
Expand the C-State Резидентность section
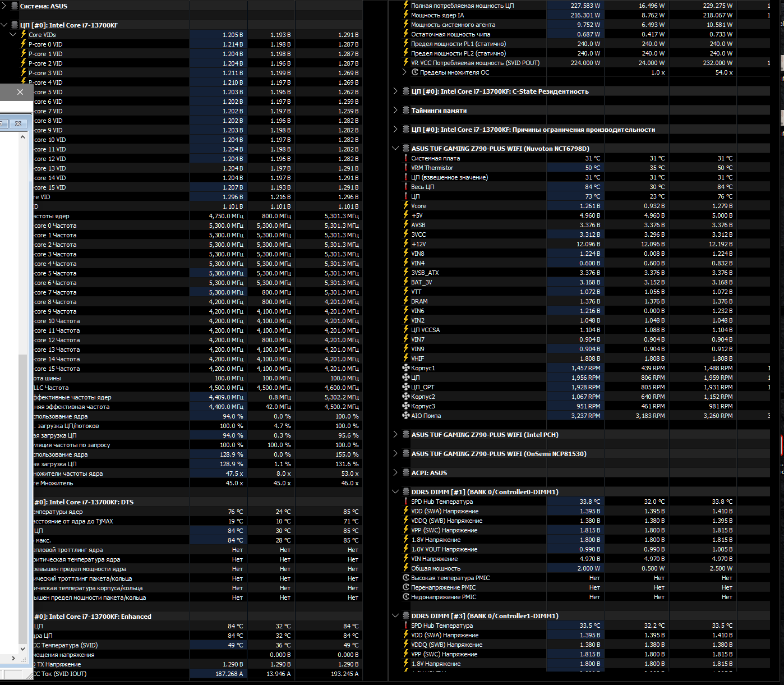395,91
